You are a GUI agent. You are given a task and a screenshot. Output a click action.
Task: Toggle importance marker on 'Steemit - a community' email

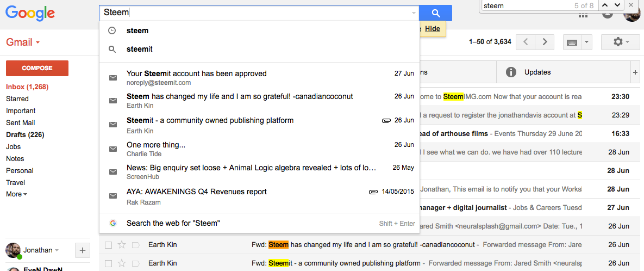click(135, 263)
